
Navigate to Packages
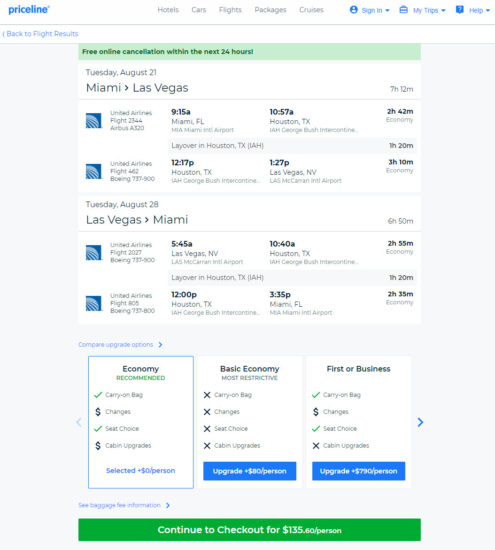(x=270, y=10)
